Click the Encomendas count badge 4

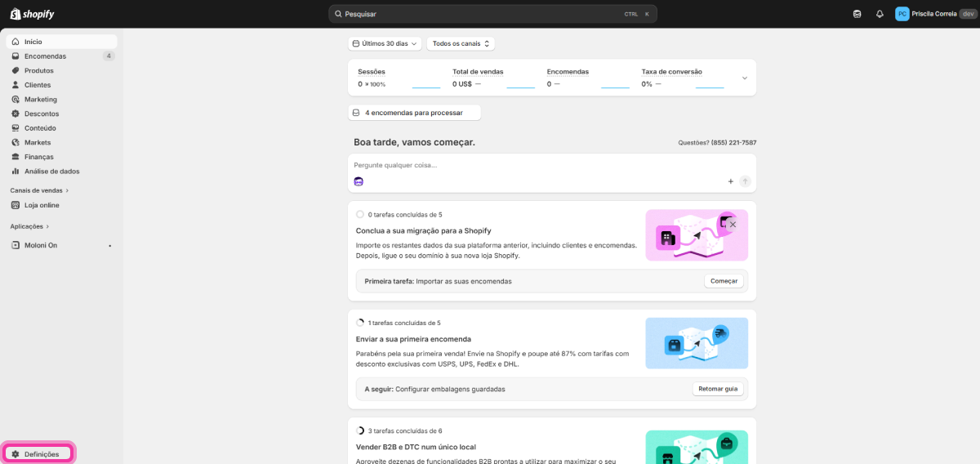pos(109,56)
